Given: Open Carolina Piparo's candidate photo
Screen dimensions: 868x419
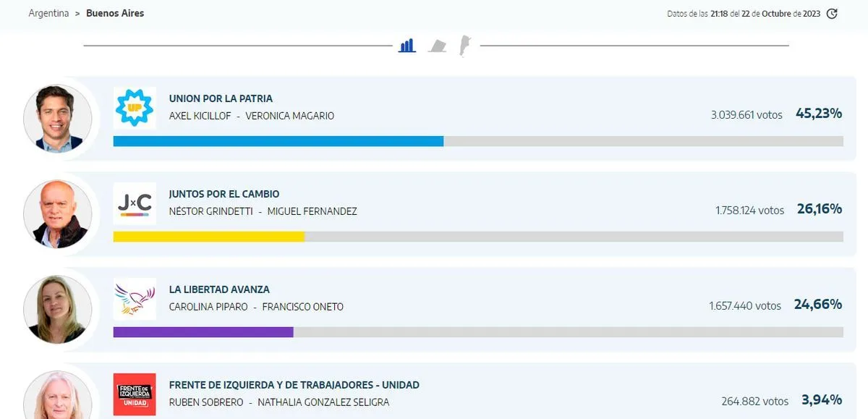Looking at the screenshot, I should pyautogui.click(x=58, y=310).
